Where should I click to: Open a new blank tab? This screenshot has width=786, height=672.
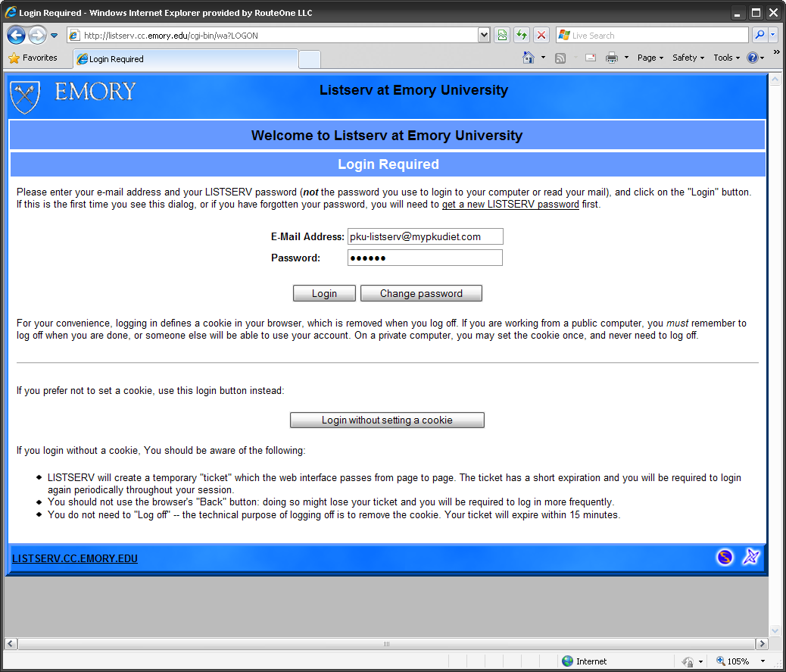point(309,59)
